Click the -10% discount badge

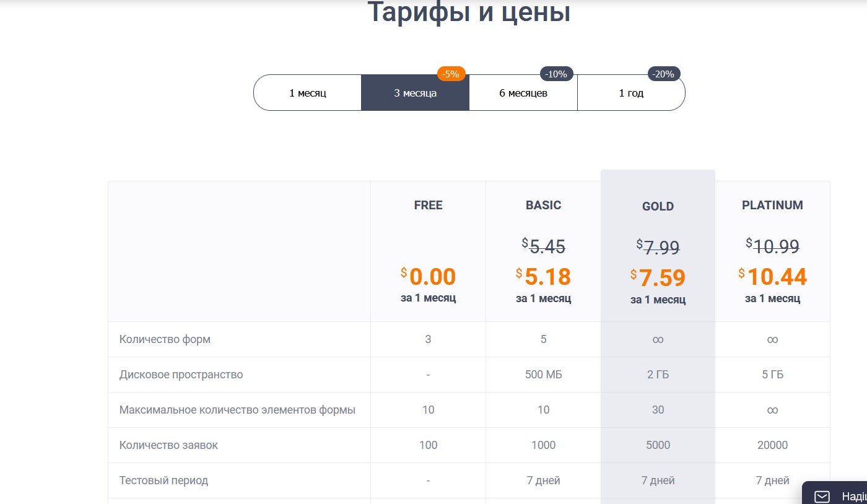[557, 74]
